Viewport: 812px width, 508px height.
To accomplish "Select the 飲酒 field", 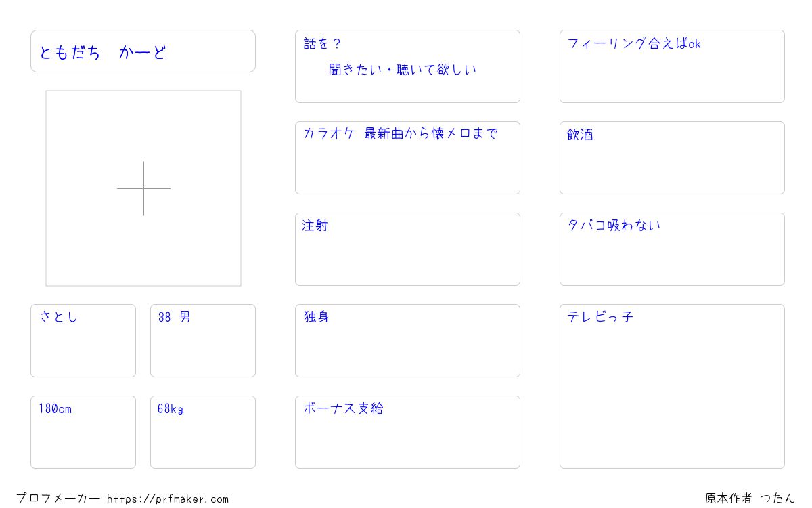I will (x=672, y=158).
